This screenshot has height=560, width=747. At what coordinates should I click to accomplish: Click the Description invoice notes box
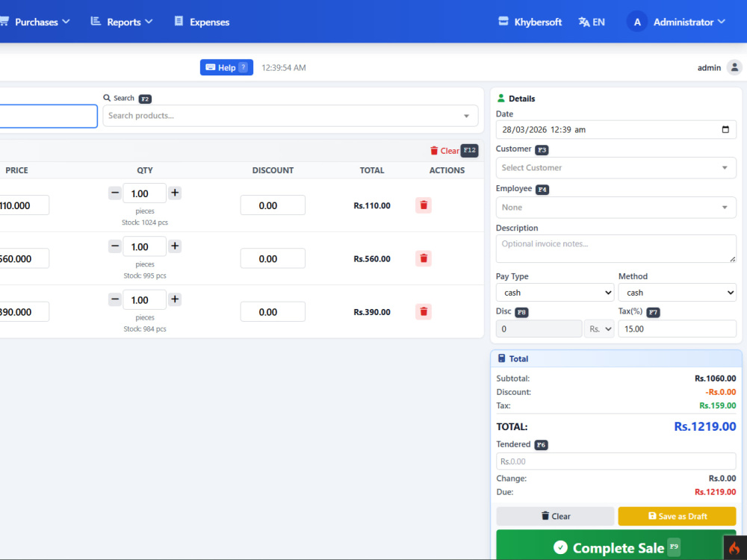click(616, 249)
